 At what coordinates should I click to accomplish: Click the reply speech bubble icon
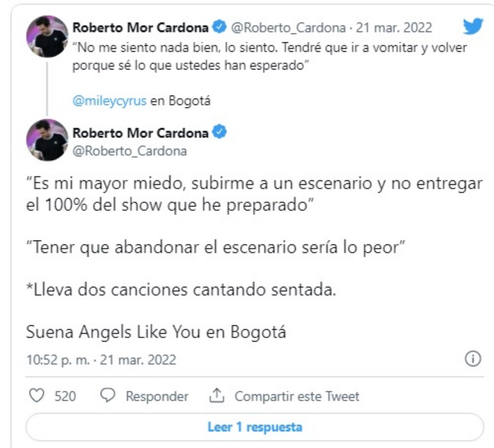(x=108, y=396)
